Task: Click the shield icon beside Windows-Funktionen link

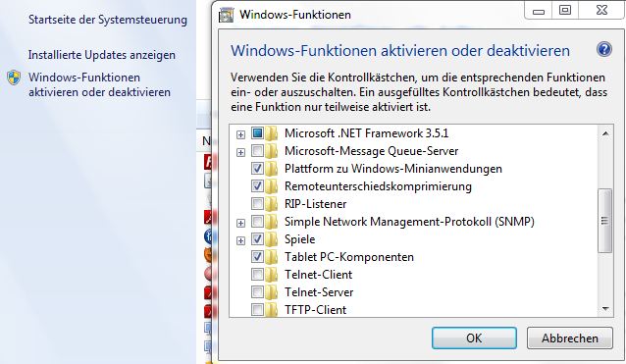Action: pyautogui.click(x=14, y=78)
